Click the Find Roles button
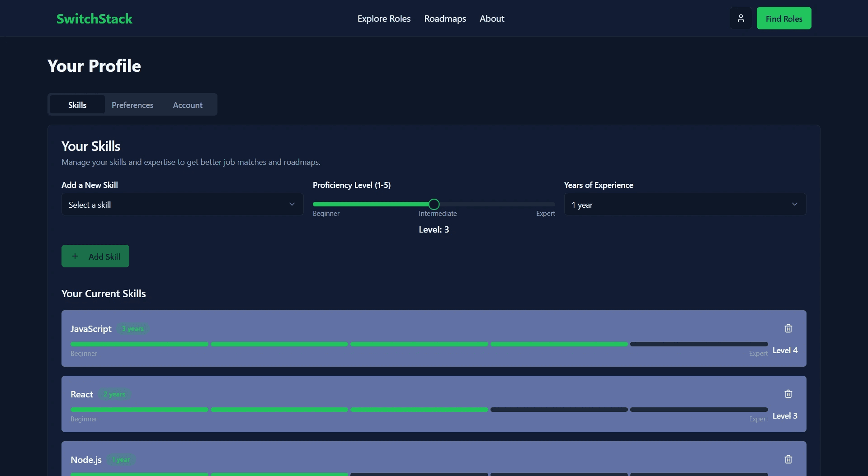The width and height of the screenshot is (868, 476). [x=783, y=18]
